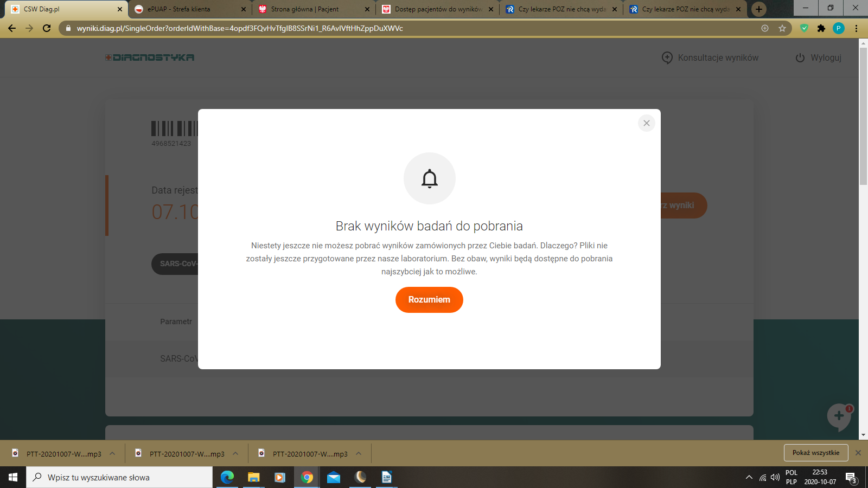
Task: Open Microsoft Edge from the taskbar
Action: pyautogui.click(x=227, y=477)
